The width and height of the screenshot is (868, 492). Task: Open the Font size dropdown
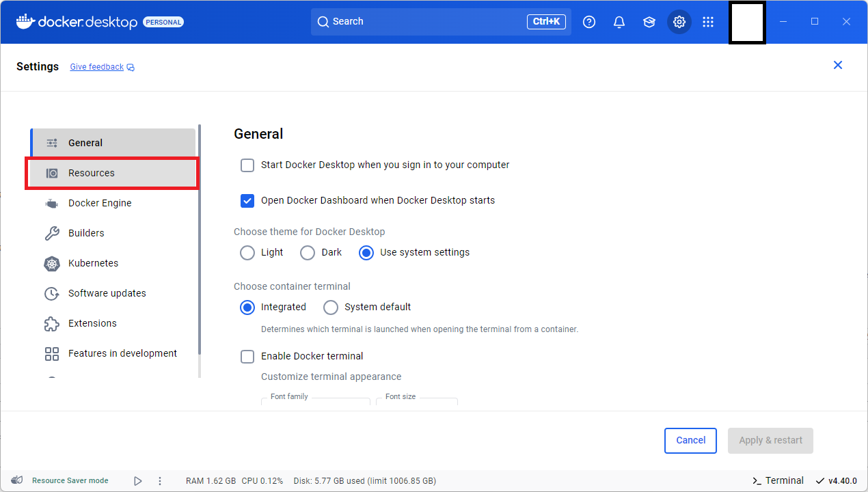(x=416, y=401)
